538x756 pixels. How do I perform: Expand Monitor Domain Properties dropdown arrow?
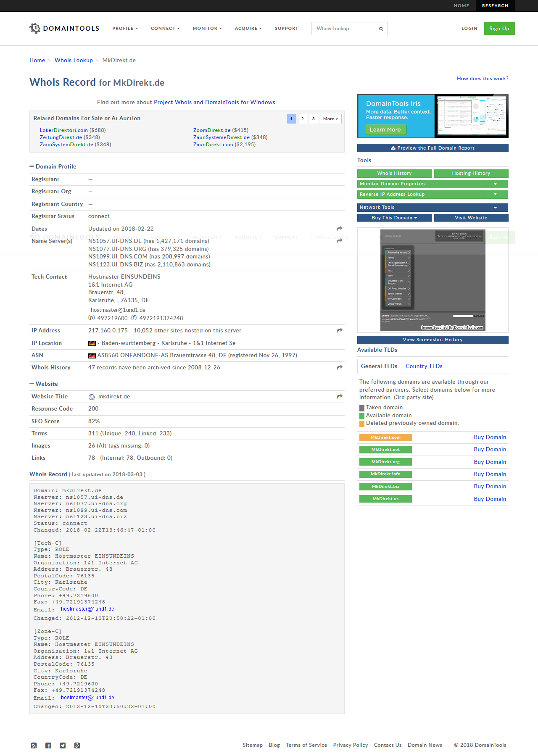(495, 184)
